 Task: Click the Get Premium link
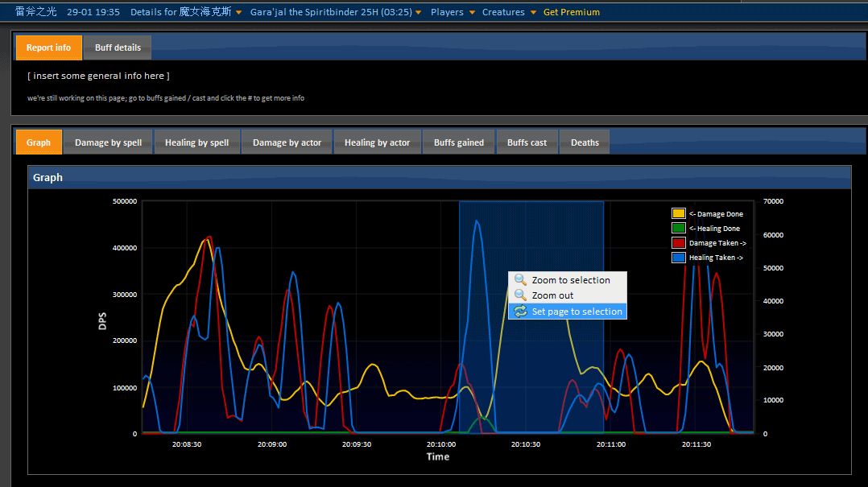(572, 11)
